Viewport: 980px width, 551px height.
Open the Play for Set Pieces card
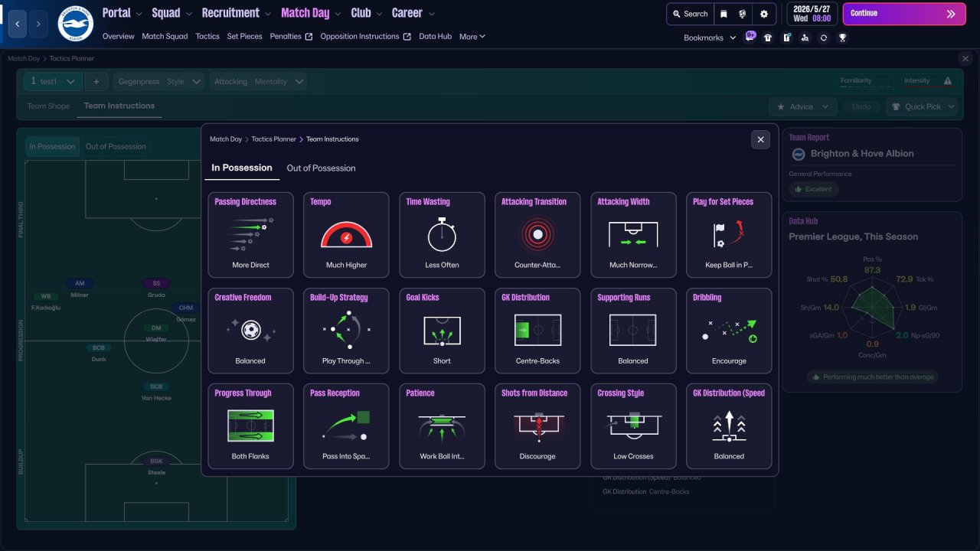coord(729,235)
